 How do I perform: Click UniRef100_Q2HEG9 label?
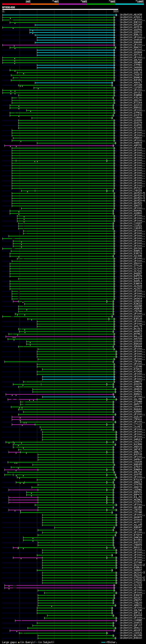[131, 301]
